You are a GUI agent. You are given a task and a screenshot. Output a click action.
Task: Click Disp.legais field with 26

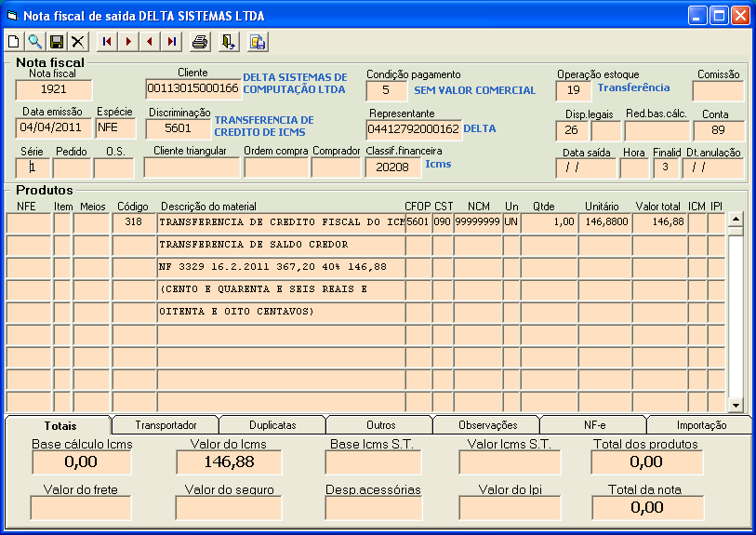coord(572,131)
